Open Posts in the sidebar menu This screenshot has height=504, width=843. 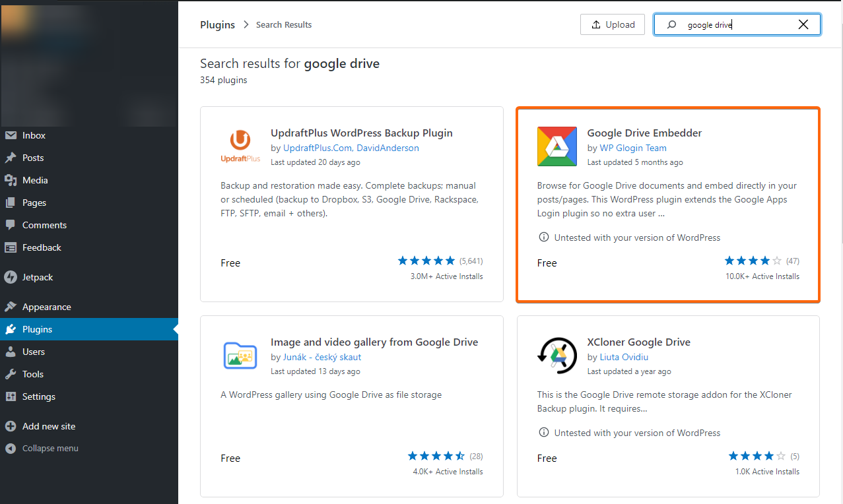89,158
